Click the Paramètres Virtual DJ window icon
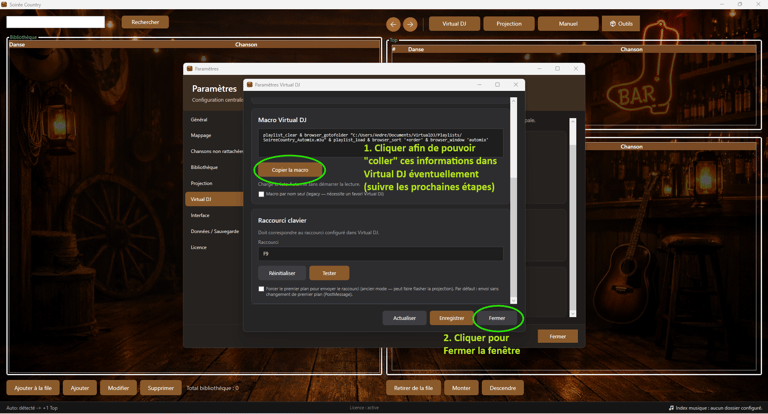The image size is (768, 414). tap(250, 85)
